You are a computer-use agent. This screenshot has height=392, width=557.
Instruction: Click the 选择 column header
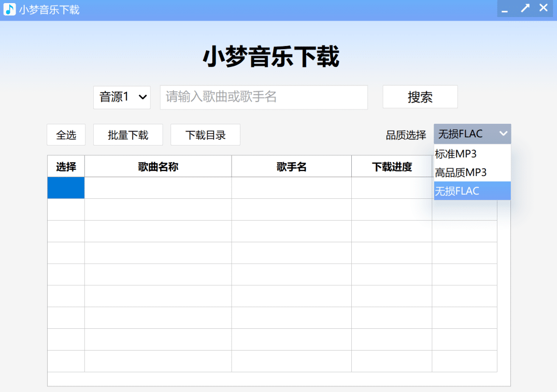point(66,166)
